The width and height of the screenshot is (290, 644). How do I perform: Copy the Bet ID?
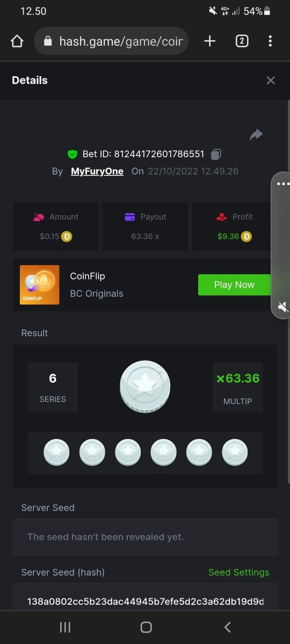pyautogui.click(x=216, y=154)
